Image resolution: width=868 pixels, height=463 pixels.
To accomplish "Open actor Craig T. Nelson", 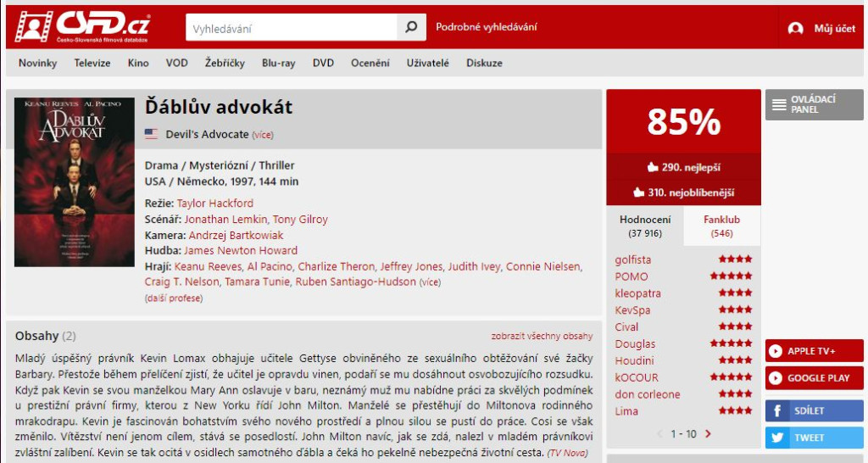I will point(182,282).
